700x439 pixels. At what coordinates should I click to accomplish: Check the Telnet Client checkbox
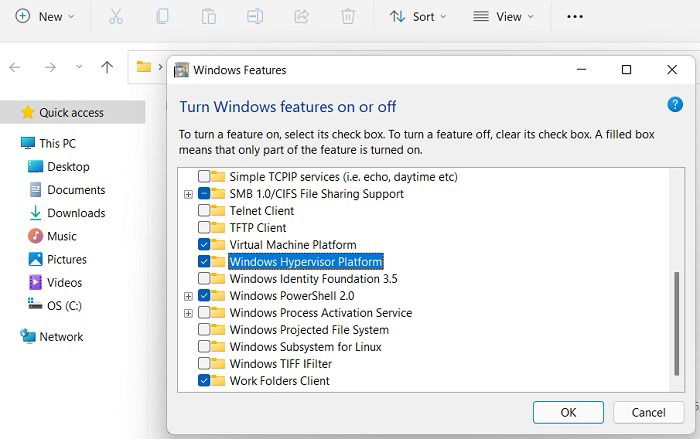pos(204,211)
